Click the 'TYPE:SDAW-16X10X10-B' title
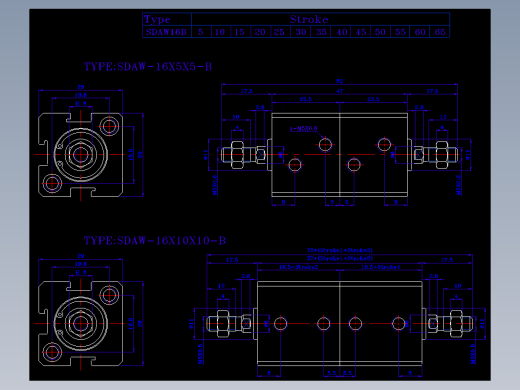This screenshot has width=520, height=390. click(x=155, y=240)
